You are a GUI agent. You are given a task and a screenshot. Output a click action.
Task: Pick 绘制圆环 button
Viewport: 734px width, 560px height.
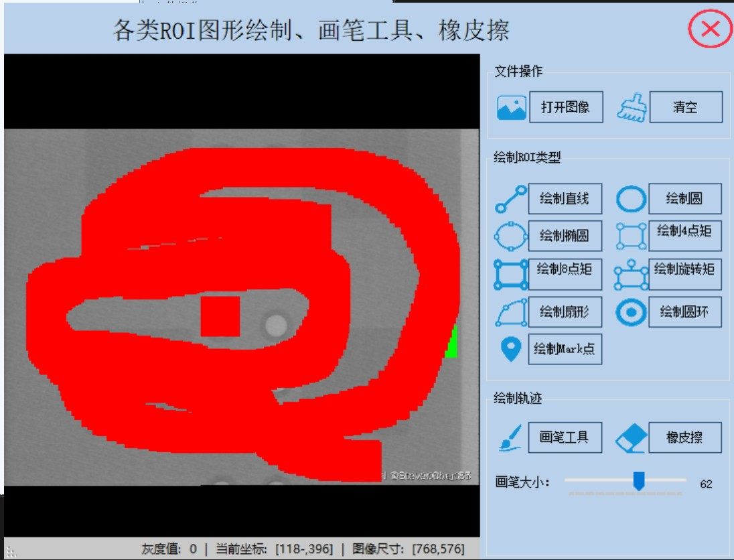pyautogui.click(x=685, y=312)
